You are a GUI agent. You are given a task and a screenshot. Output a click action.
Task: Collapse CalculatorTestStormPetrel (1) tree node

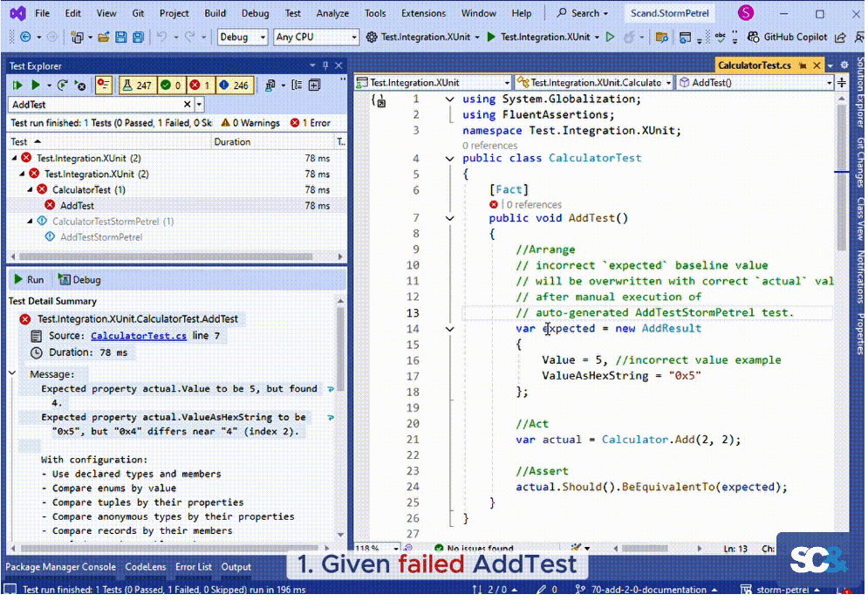click(30, 222)
